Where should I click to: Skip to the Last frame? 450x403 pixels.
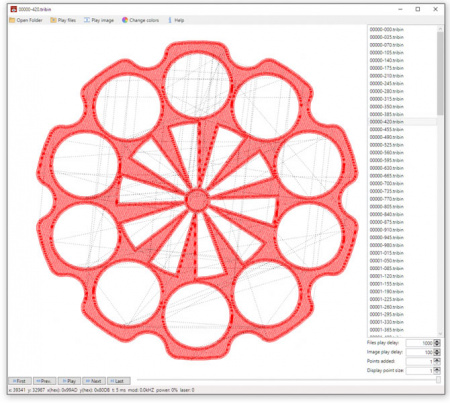point(119,381)
